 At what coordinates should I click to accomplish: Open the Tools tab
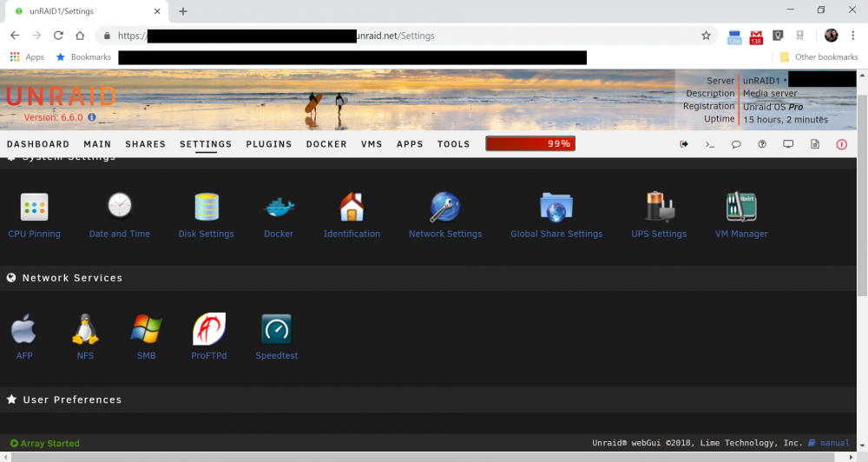pos(453,144)
